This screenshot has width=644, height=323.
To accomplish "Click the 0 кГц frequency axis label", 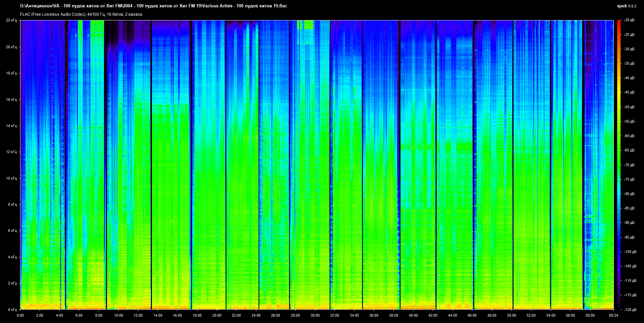I will pyautogui.click(x=12, y=310).
